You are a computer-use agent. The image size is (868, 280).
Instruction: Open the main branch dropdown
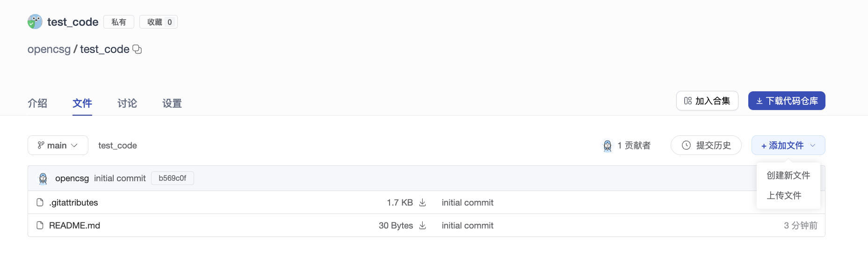tap(58, 145)
